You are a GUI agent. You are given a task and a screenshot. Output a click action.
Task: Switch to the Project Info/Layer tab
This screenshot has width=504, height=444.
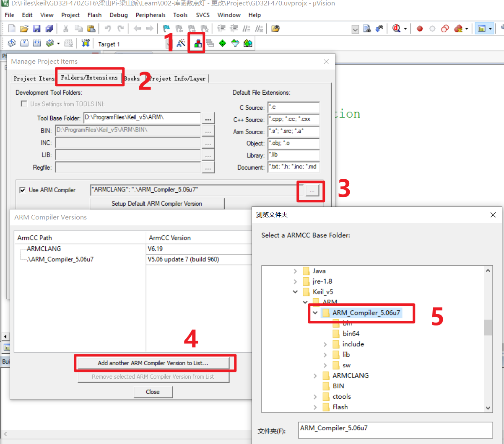coord(177,78)
